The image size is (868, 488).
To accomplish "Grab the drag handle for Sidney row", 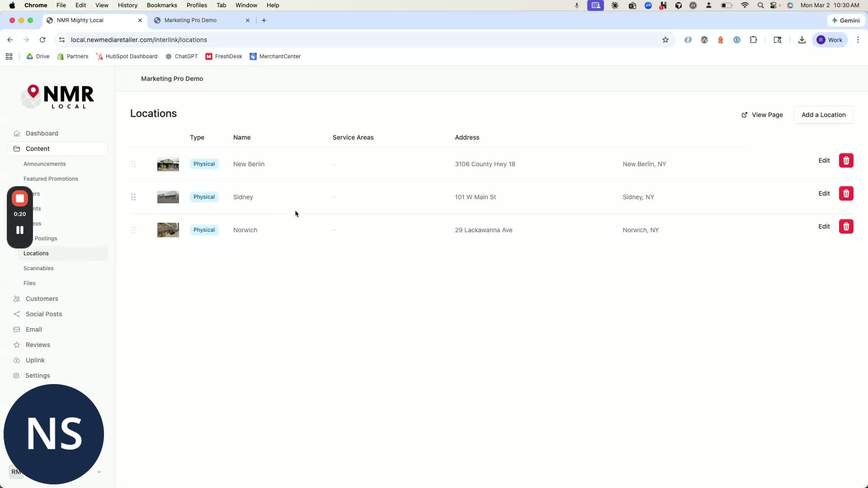I will (x=133, y=197).
